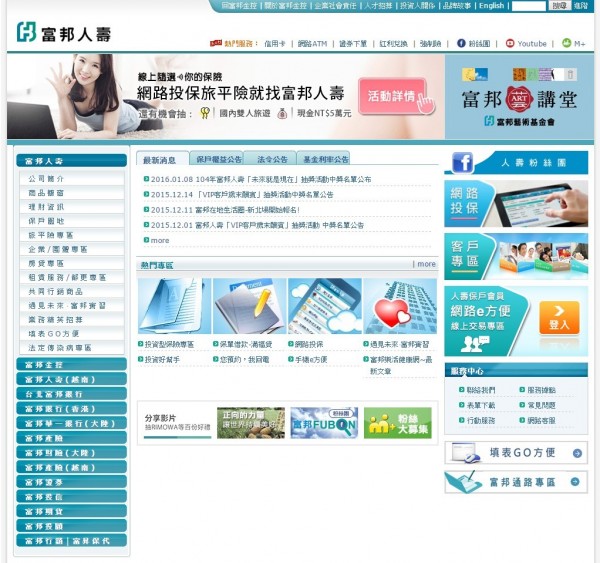The height and width of the screenshot is (563, 600).
Task: Expand the 富邦人壽 sidebar header
Action: tap(72, 160)
